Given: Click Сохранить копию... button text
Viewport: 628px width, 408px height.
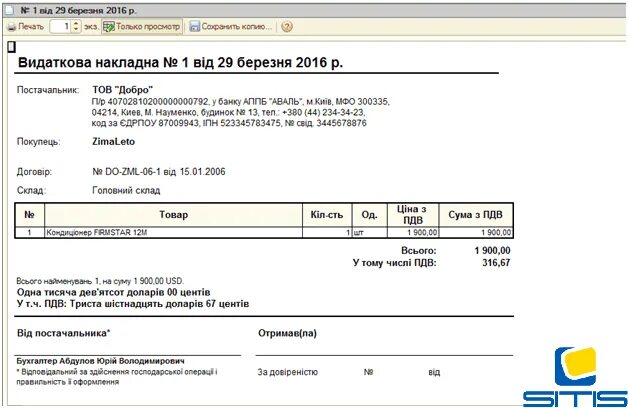Looking at the screenshot, I should tap(236, 27).
